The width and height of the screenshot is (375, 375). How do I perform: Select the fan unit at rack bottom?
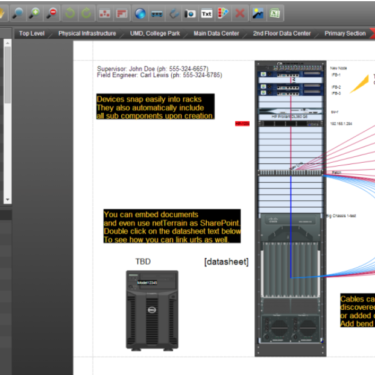click(291, 328)
